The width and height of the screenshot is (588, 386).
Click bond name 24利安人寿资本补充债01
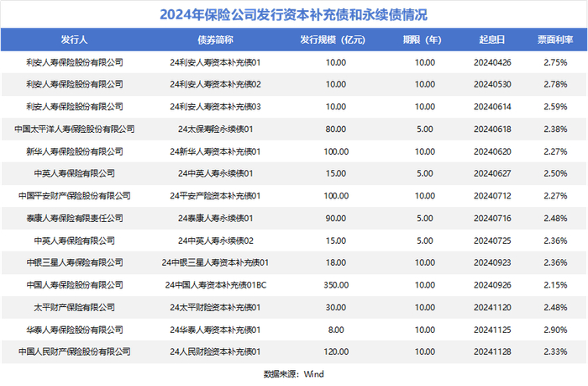tap(215, 62)
